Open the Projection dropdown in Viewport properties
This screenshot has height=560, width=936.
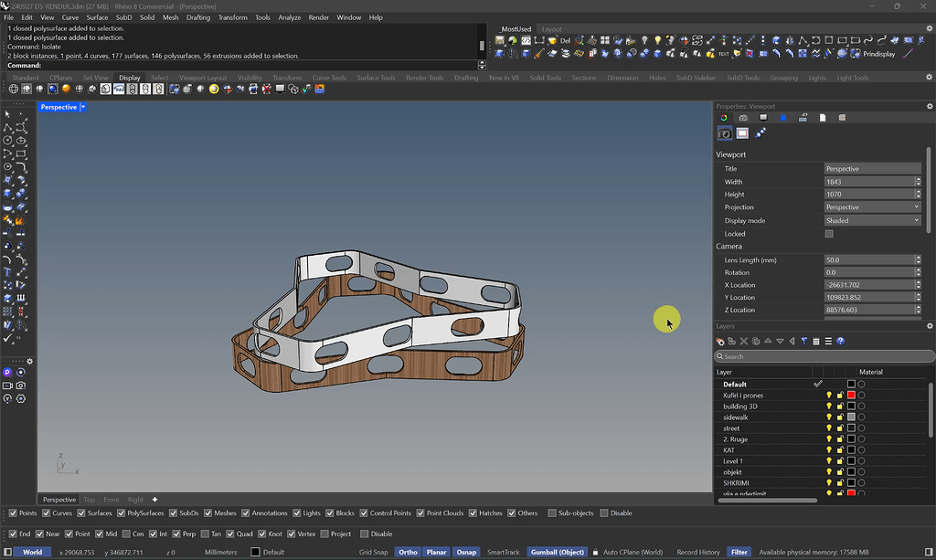[871, 206]
